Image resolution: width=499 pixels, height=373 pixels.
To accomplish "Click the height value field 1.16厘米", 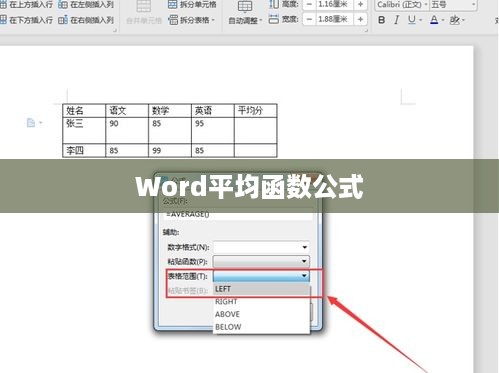I will click(x=333, y=4).
